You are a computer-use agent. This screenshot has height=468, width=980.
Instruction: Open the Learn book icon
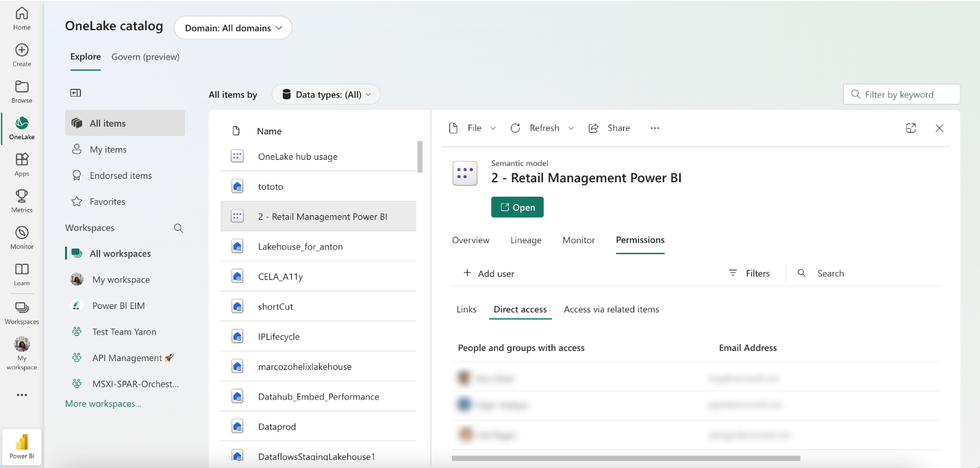click(22, 274)
